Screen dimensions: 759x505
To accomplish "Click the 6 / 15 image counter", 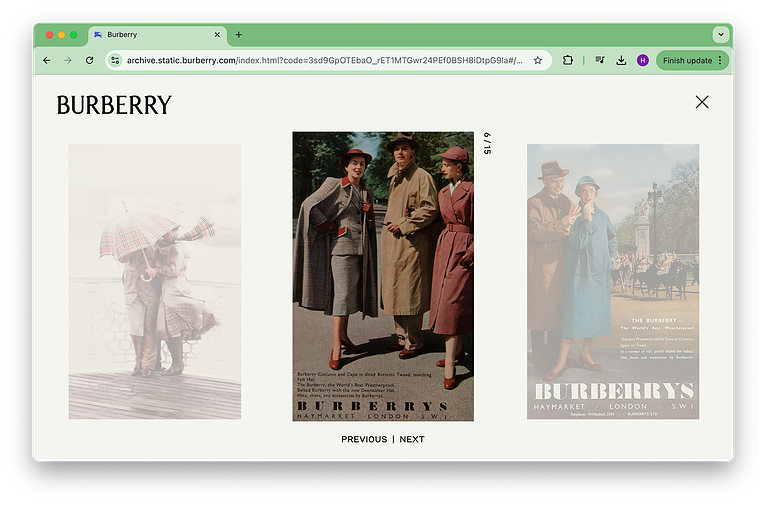I will tap(487, 143).
